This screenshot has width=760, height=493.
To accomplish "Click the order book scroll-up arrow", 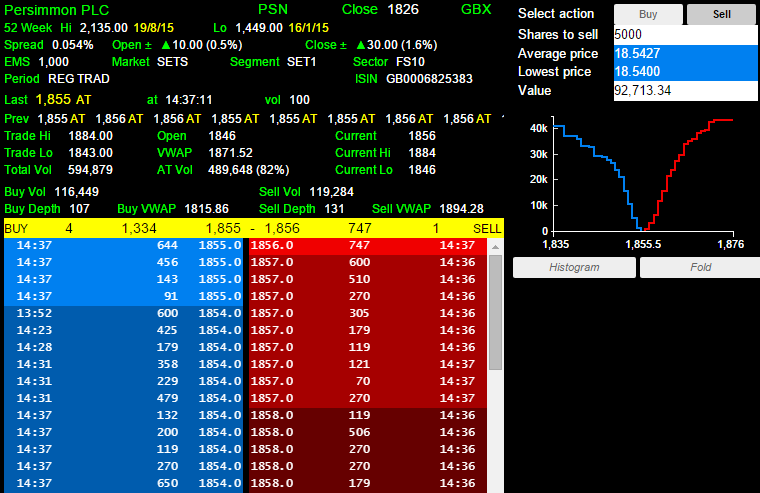I will [x=495, y=247].
